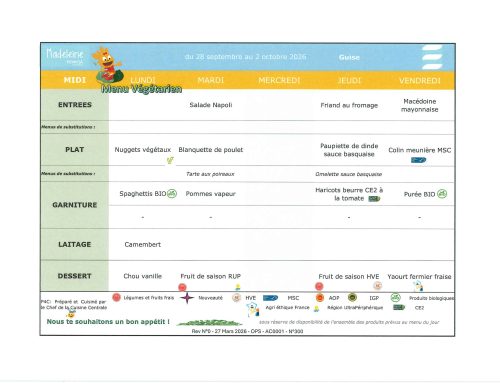Click the Produits biologiques legend icon

[395, 297]
